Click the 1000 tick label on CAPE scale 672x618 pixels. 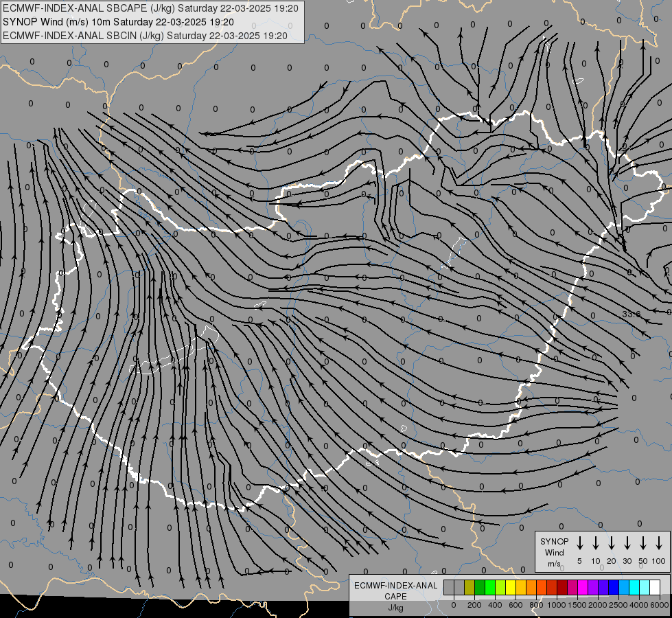(x=557, y=605)
